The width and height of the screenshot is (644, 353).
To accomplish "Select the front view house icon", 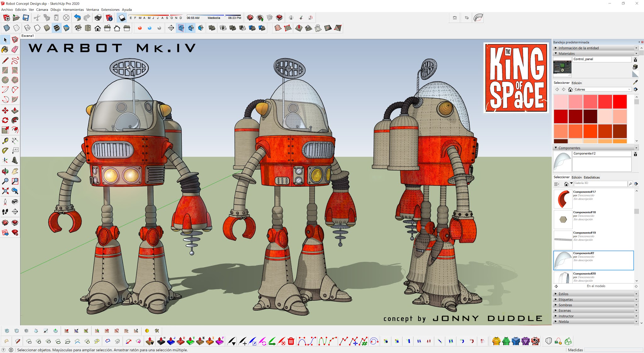I will (x=97, y=28).
